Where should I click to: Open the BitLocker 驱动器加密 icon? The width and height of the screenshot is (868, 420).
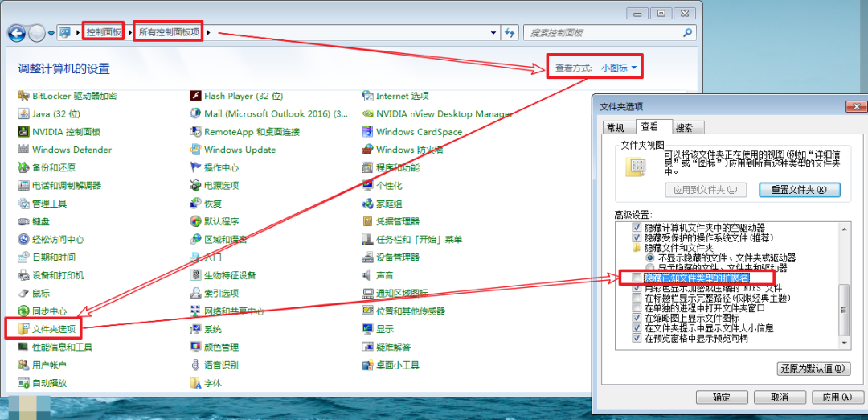point(23,96)
